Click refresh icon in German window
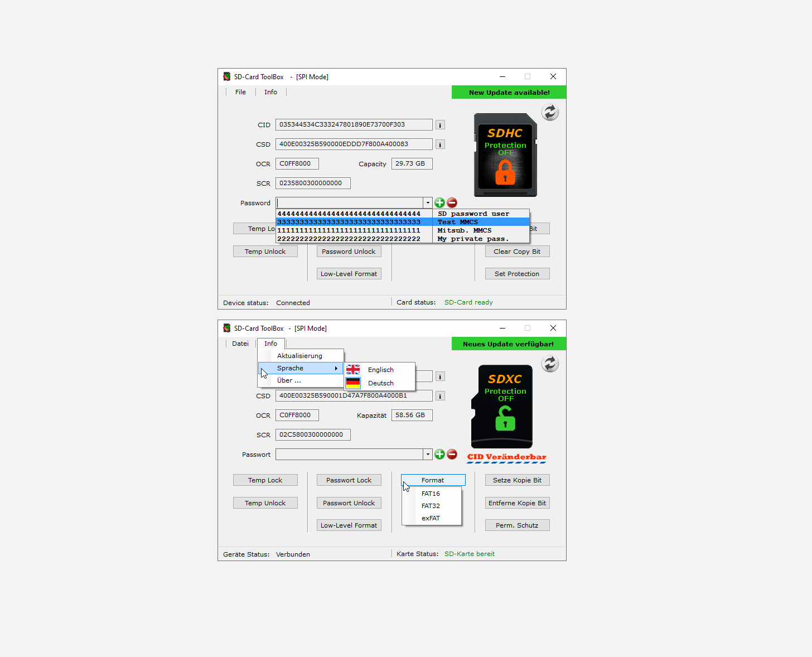 (x=550, y=364)
